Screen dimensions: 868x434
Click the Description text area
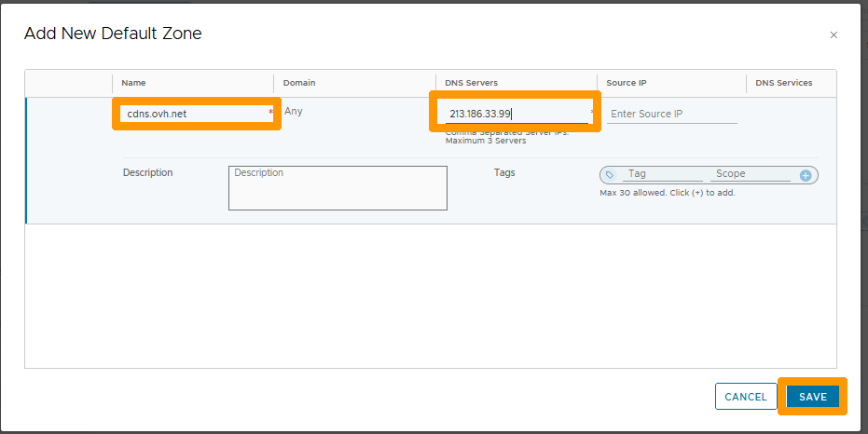pyautogui.click(x=338, y=188)
